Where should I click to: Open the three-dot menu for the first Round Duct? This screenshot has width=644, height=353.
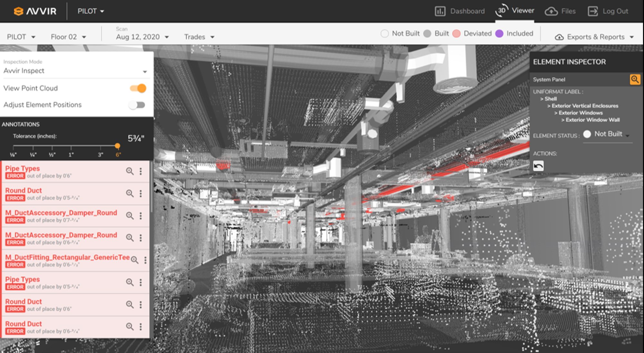point(141,193)
